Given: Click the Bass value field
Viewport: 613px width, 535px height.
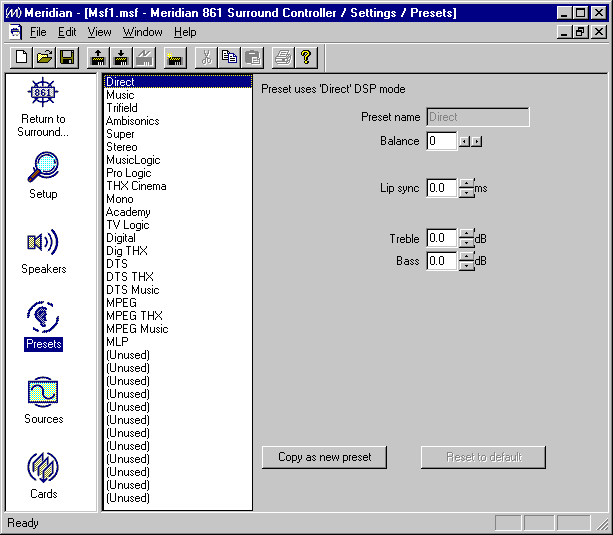Looking at the screenshot, I should click(441, 261).
